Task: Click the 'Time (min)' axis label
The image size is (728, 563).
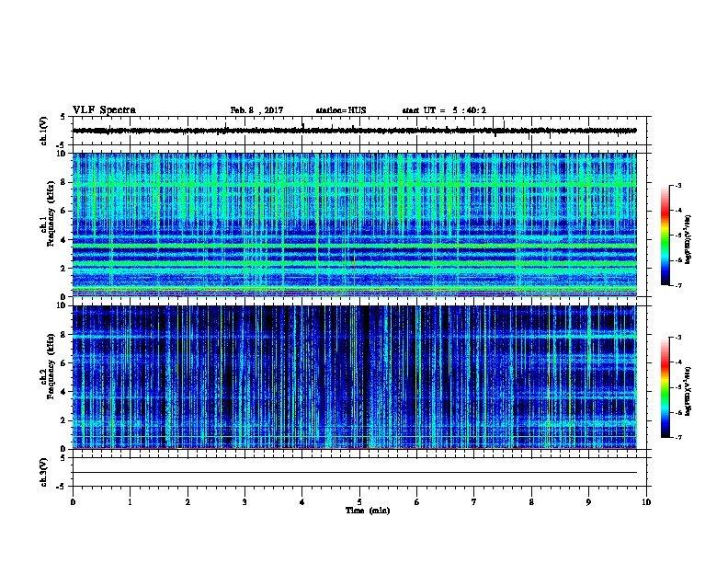Action: pyautogui.click(x=368, y=511)
